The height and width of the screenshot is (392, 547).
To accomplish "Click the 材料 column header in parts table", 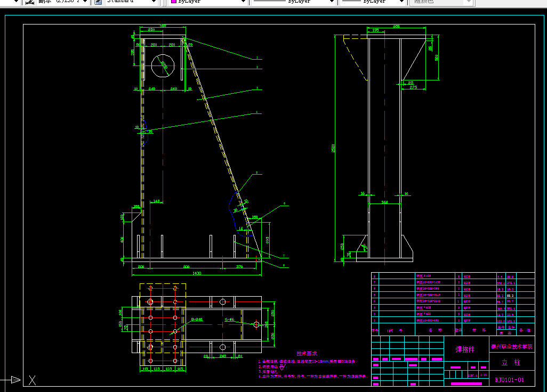I will [x=479, y=330].
